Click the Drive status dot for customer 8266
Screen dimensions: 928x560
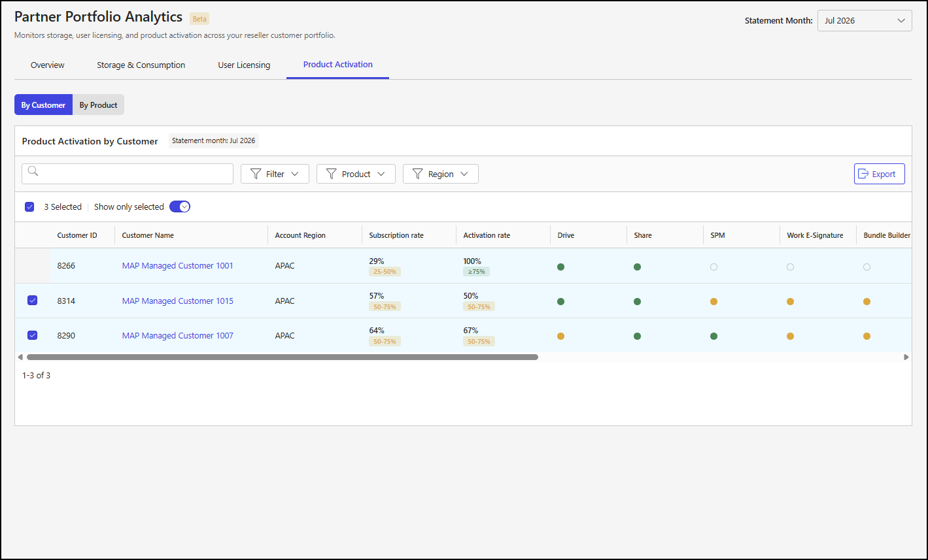tap(560, 267)
